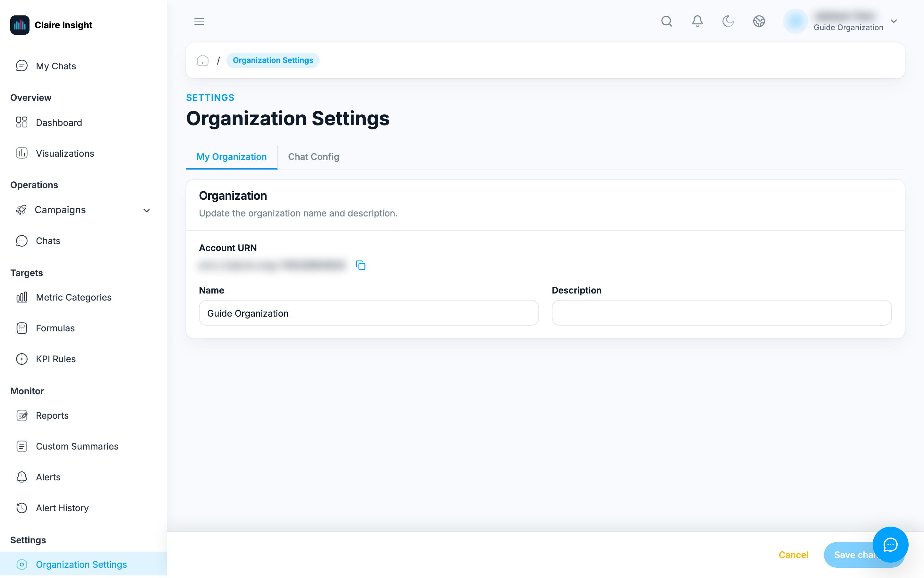Open KPI Rules page
924x578 pixels.
pyautogui.click(x=83, y=359)
